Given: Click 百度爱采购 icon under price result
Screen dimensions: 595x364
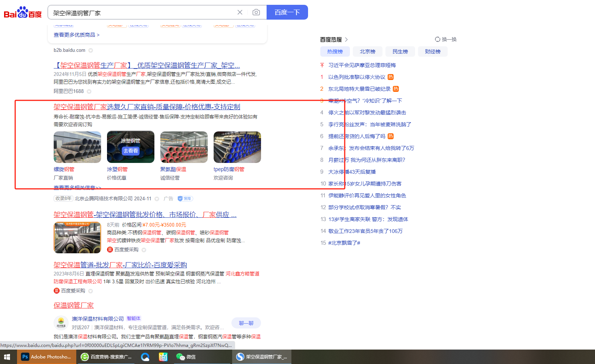Looking at the screenshot, I should [110, 250].
